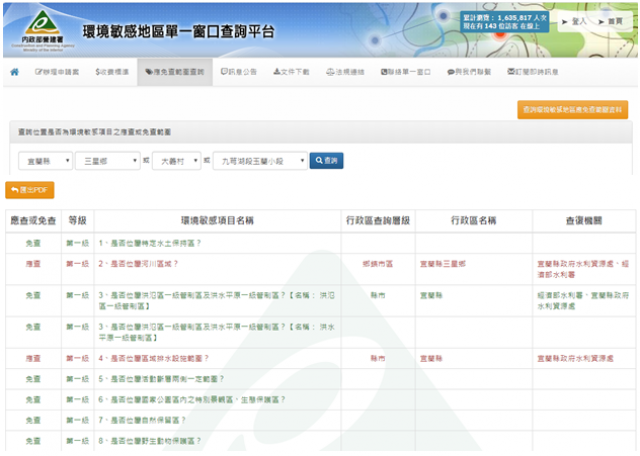The image size is (640, 456).
Task: Select item 3 洪氾區一級管制區 row text
Action: pos(217,300)
